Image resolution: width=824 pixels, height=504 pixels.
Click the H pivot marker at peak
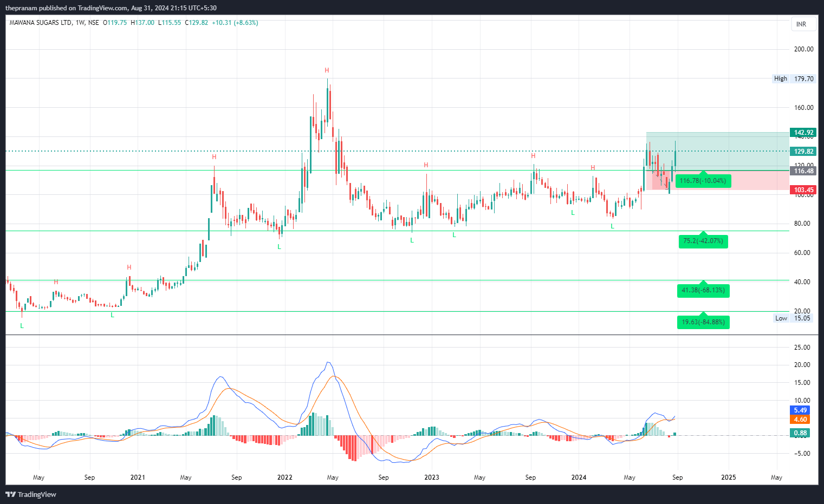[x=327, y=70]
